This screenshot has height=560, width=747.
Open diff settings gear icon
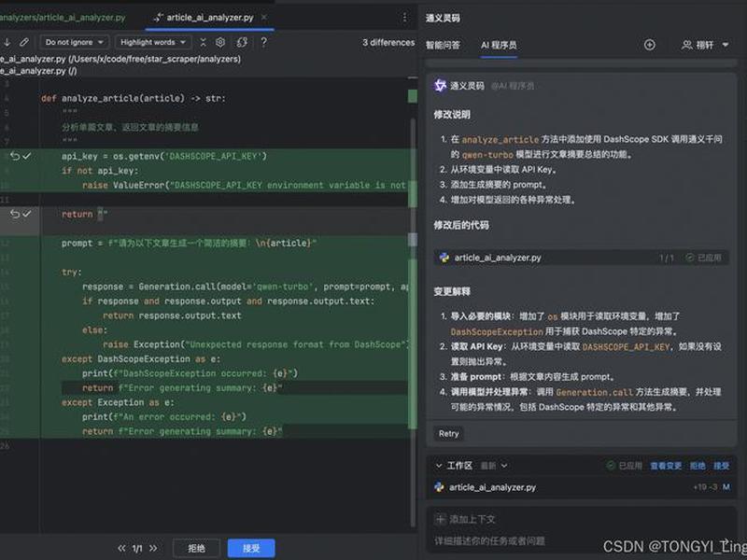220,42
